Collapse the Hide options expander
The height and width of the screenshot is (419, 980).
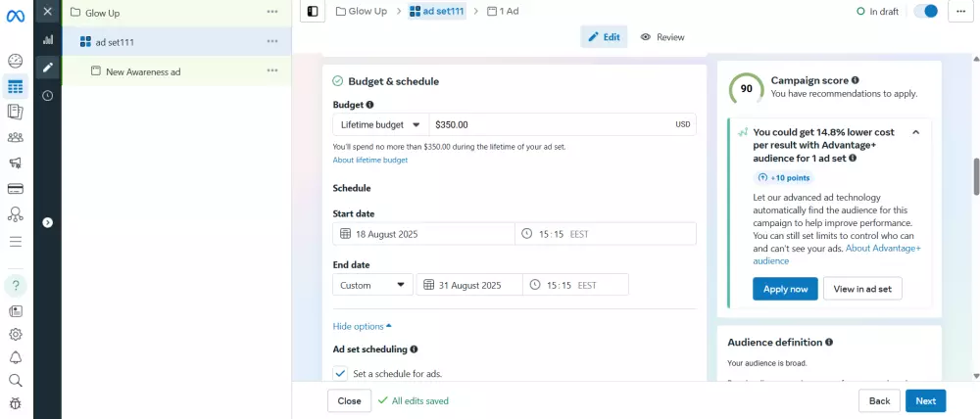coord(362,326)
